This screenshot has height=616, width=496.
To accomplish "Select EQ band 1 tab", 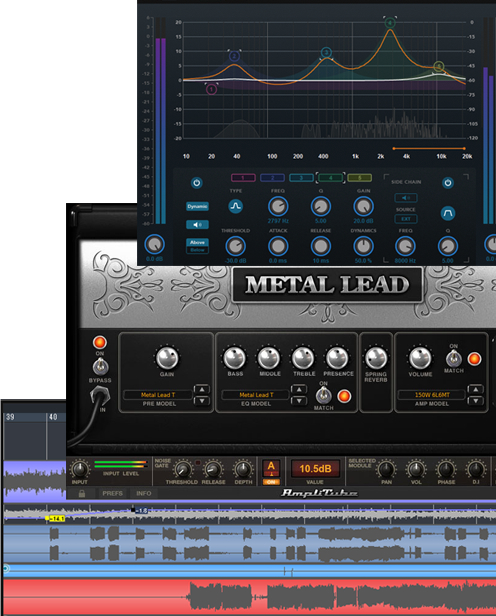I will coord(243,178).
